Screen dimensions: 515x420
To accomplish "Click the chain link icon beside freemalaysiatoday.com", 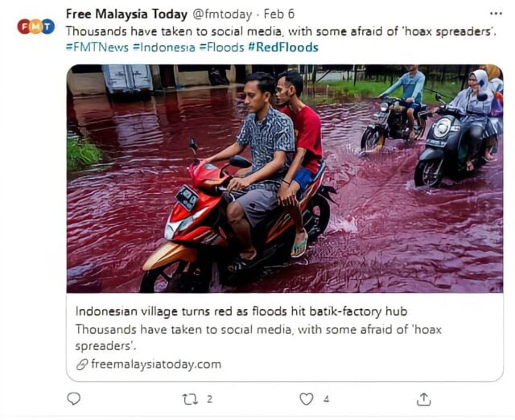I will pos(81,364).
